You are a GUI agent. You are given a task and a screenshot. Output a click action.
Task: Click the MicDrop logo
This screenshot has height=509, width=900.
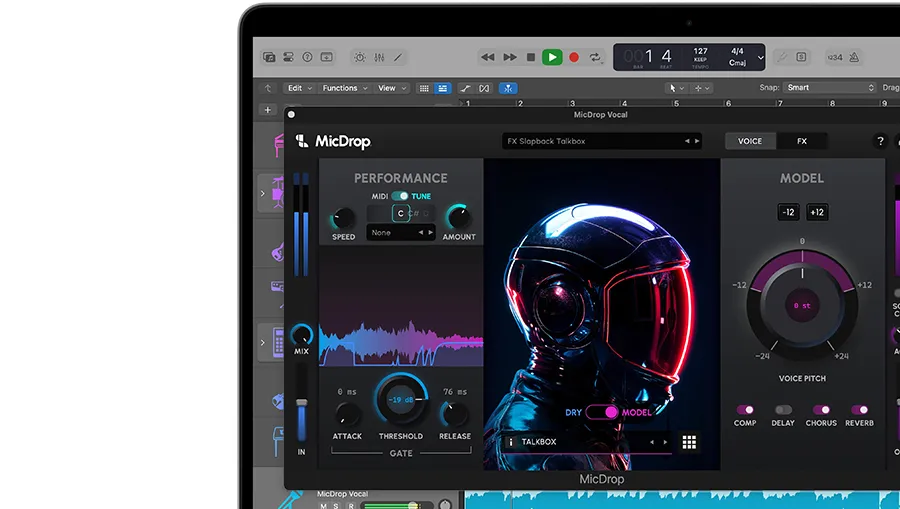(333, 141)
